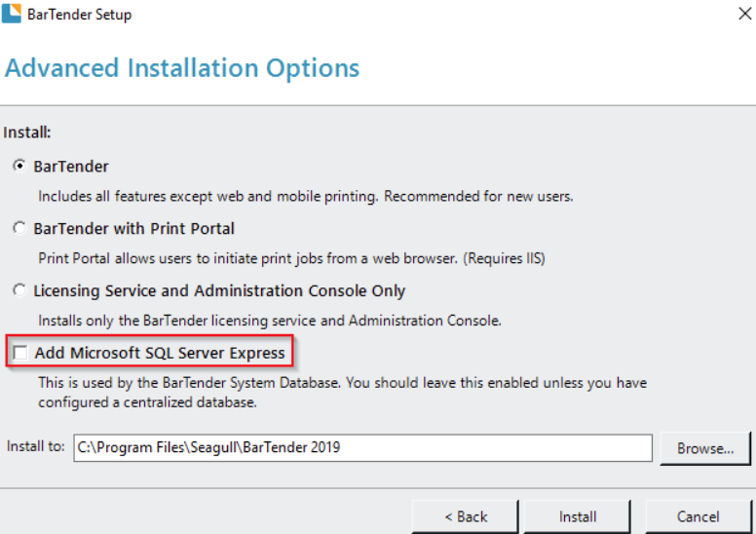Open the Browse folder dialog
The height and width of the screenshot is (534, 756).
[x=705, y=448]
